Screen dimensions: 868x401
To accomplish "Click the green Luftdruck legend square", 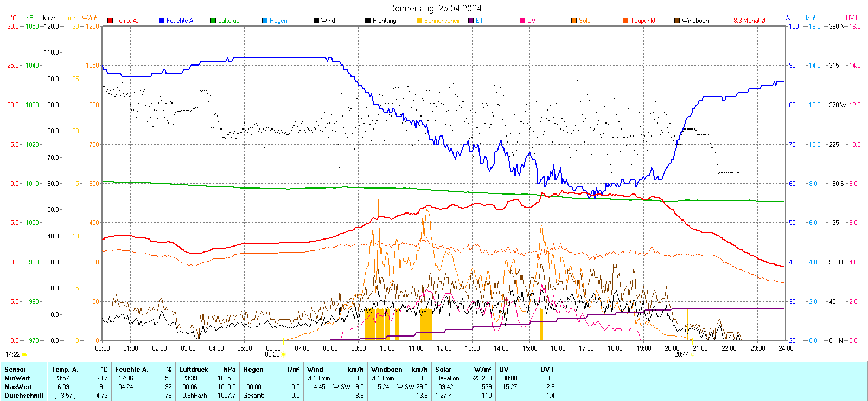I will coord(213,21).
